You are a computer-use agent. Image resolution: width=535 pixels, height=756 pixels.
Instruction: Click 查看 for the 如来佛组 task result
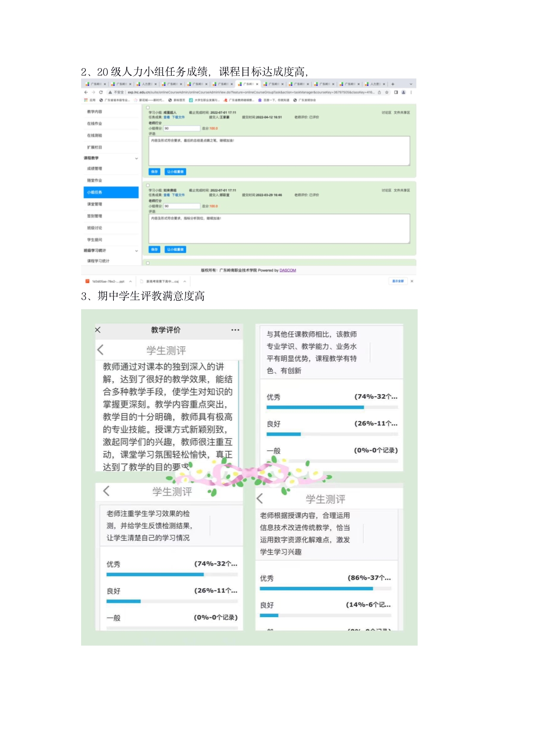click(x=167, y=195)
